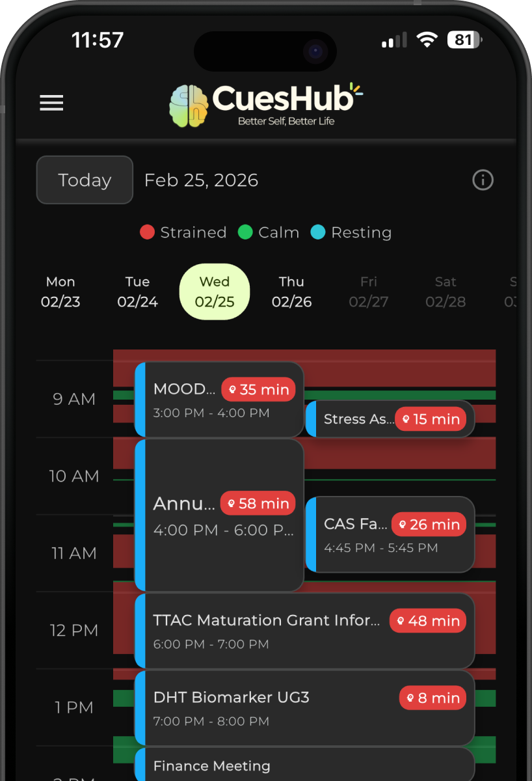Image resolution: width=532 pixels, height=781 pixels.
Task: Select the highlighted Wed 02/25 tab
Action: (215, 292)
